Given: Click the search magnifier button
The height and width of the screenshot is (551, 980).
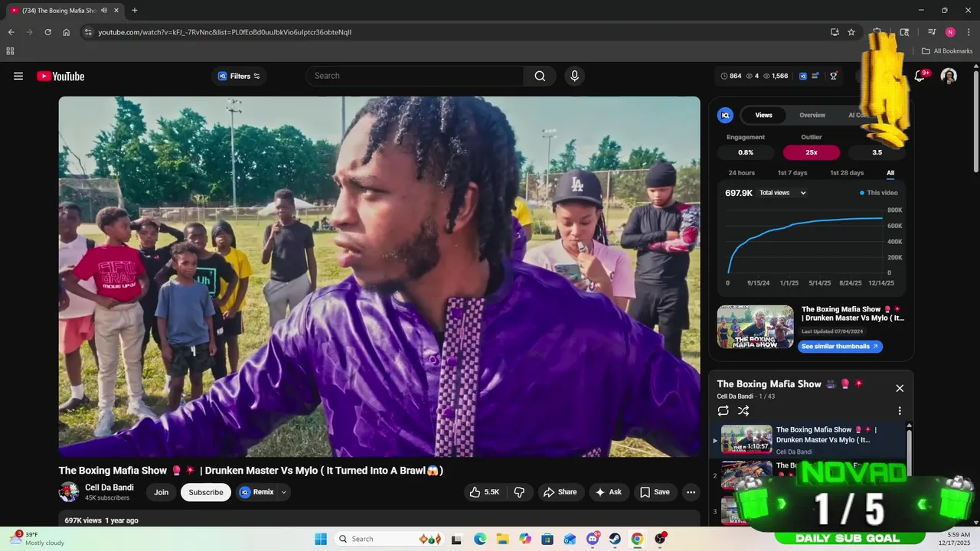Looking at the screenshot, I should pyautogui.click(x=540, y=76).
